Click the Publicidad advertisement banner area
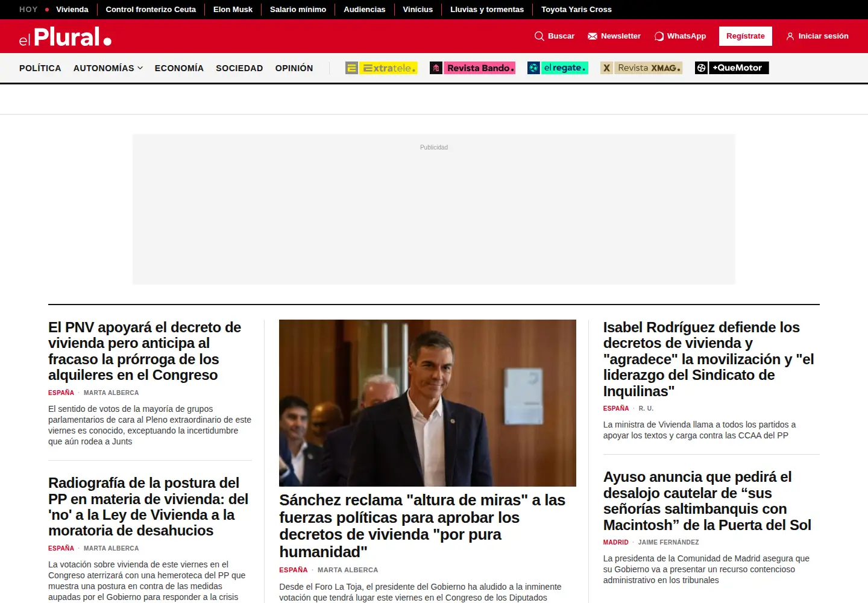Image resolution: width=868 pixels, height=603 pixels. point(434,209)
